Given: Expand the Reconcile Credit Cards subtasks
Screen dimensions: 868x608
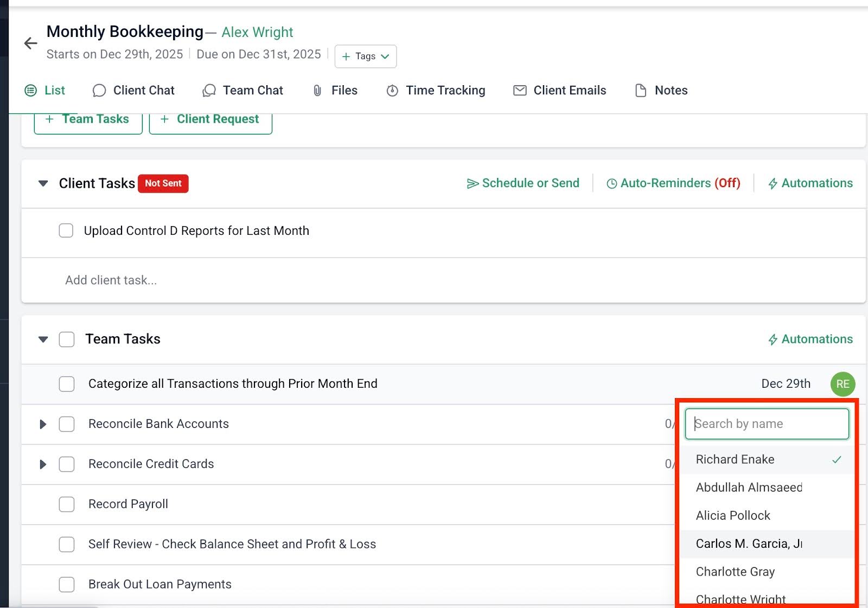Looking at the screenshot, I should point(43,464).
